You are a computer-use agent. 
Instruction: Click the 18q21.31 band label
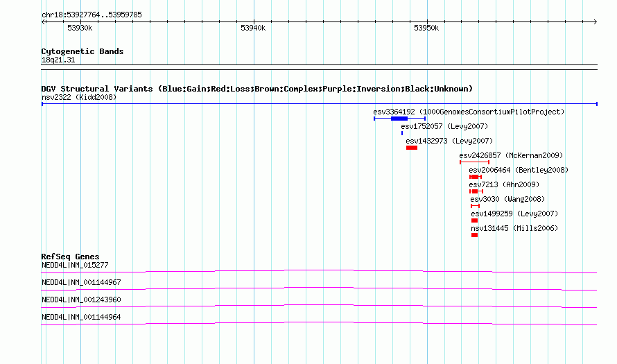[58, 60]
